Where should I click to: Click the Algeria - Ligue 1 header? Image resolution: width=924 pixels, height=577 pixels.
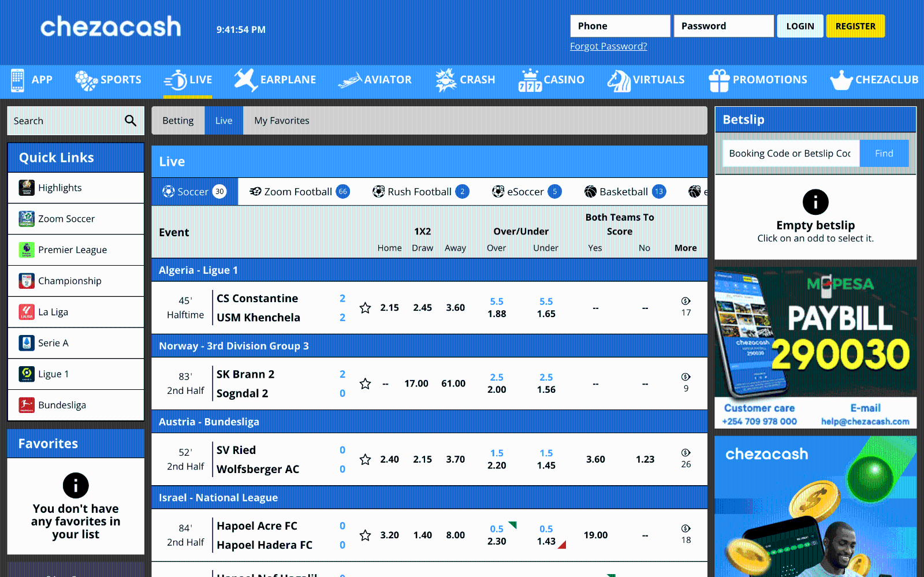(x=429, y=270)
